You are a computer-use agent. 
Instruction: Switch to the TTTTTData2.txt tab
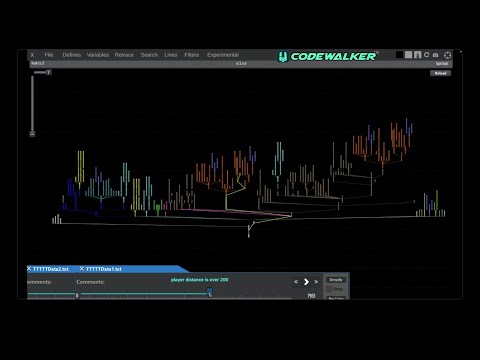coord(51,269)
